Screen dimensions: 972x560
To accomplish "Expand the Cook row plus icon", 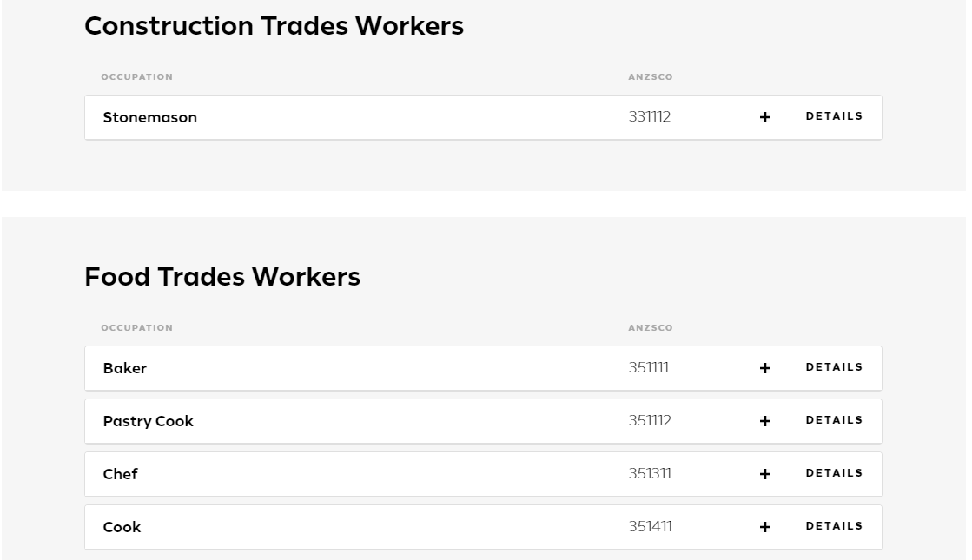I will pos(765,527).
